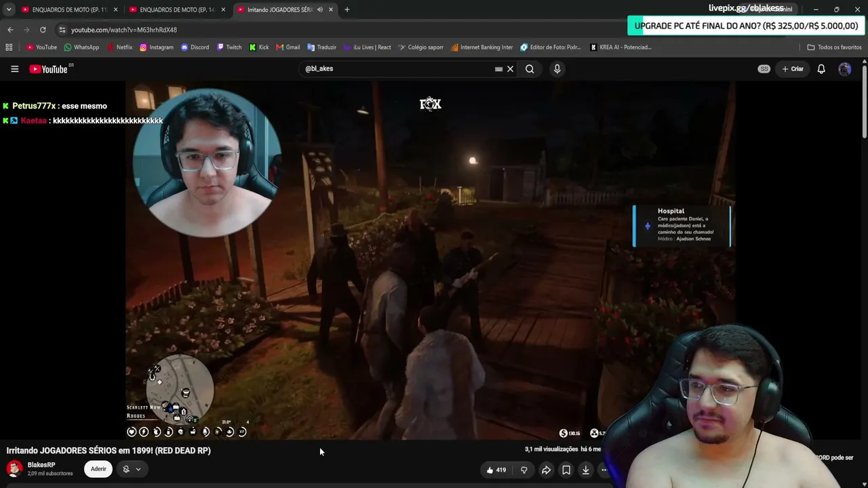The image size is (868, 488).
Task: Clear the YouTube search query
Action: tap(511, 68)
